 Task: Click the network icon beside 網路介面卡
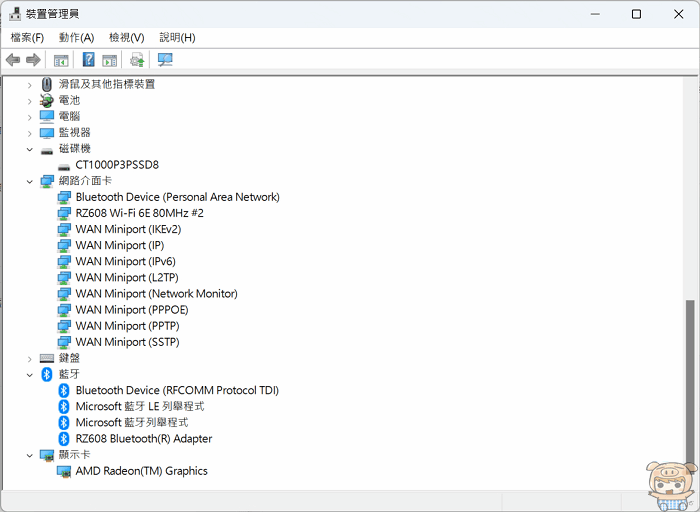(x=47, y=181)
